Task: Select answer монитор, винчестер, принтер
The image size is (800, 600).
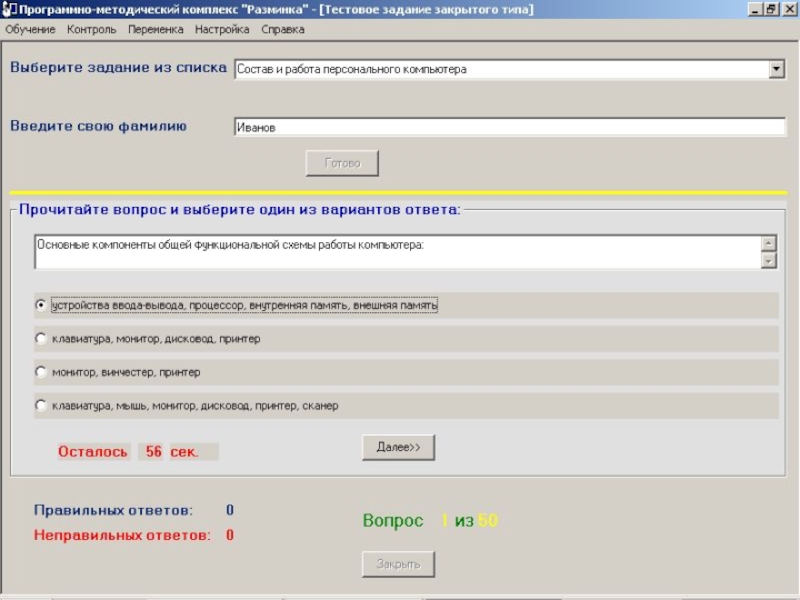Action: click(x=41, y=372)
